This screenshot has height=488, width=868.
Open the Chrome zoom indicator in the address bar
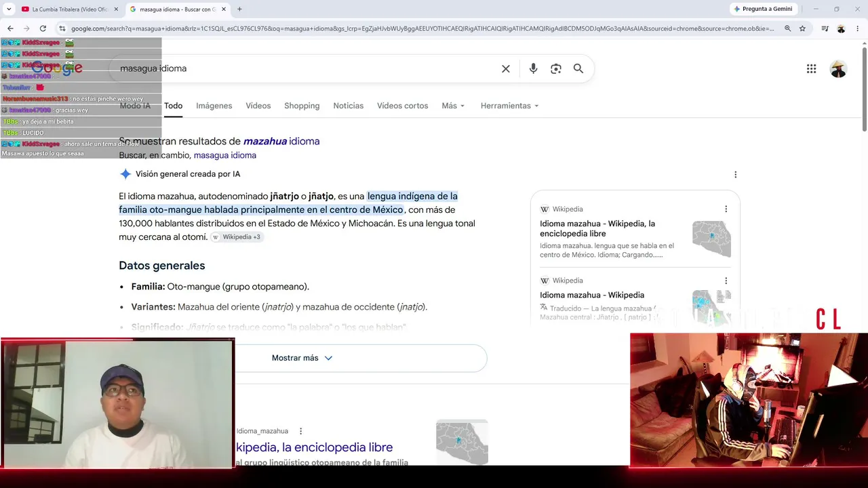tap(787, 28)
